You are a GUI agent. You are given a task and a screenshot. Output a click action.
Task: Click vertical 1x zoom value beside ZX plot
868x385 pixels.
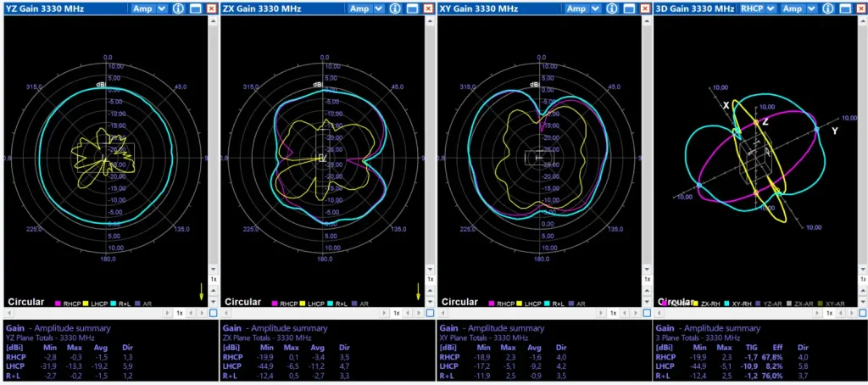(430, 279)
